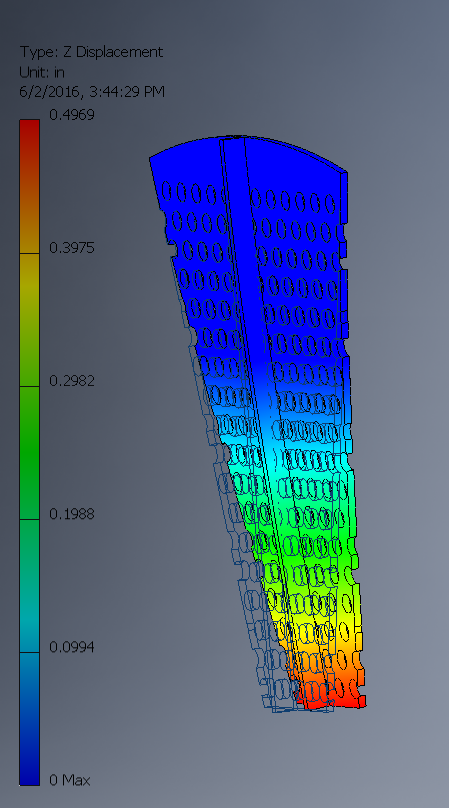The width and height of the screenshot is (449, 808).
Task: Select the 0.3975 legend label
Action: click(72, 248)
